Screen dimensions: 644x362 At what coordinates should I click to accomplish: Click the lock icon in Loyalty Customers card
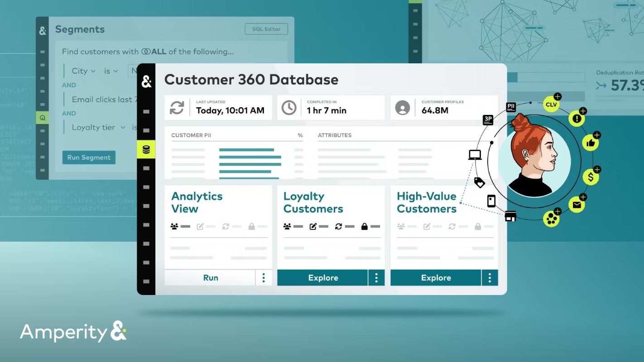pyautogui.click(x=364, y=226)
